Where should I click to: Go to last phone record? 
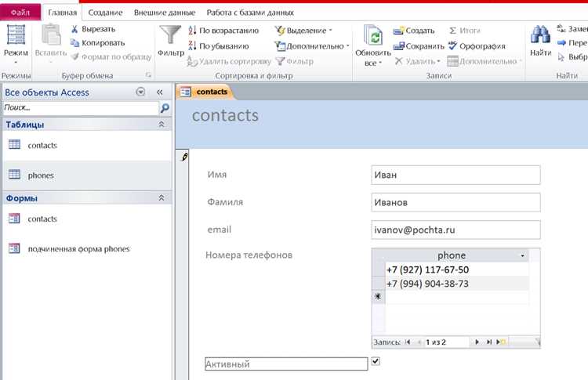(489, 342)
